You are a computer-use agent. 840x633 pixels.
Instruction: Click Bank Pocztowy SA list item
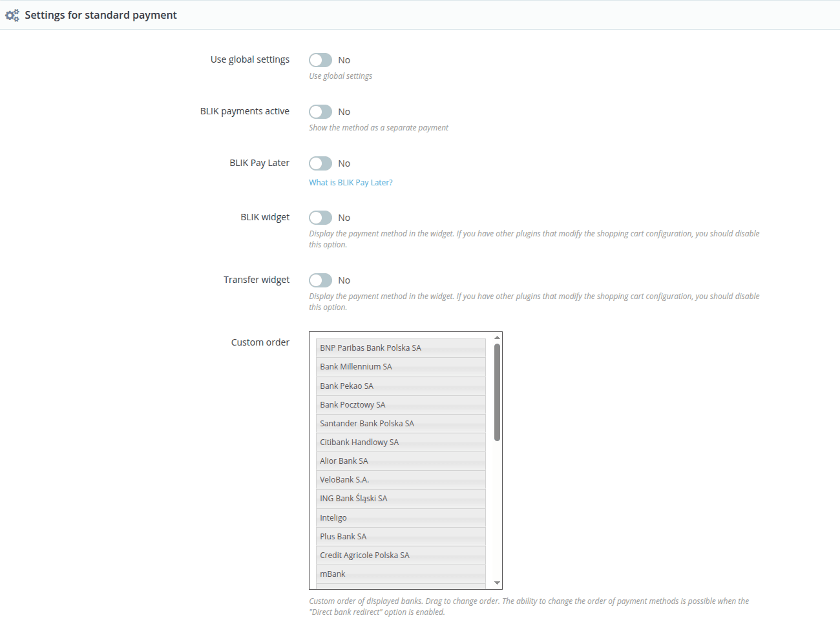pyautogui.click(x=401, y=405)
